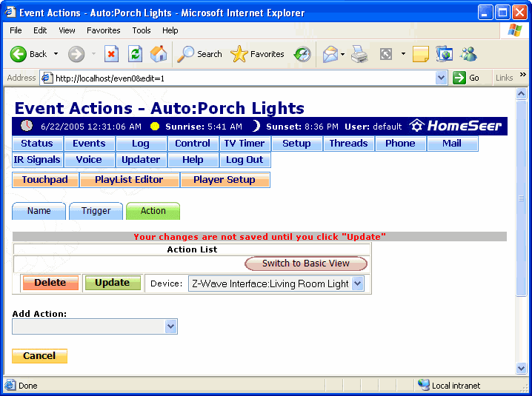
Task: Click the Stop loading icon
Action: pyautogui.click(x=111, y=54)
